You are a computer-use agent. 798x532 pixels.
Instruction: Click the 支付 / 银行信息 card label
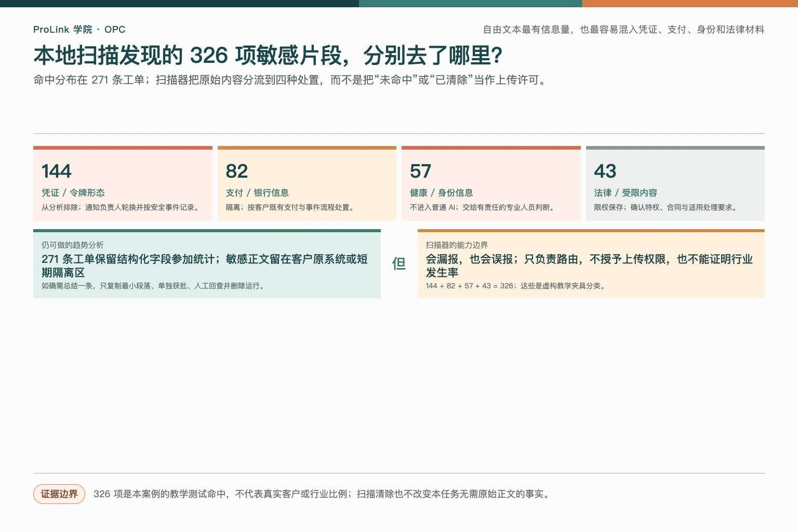coord(257,193)
